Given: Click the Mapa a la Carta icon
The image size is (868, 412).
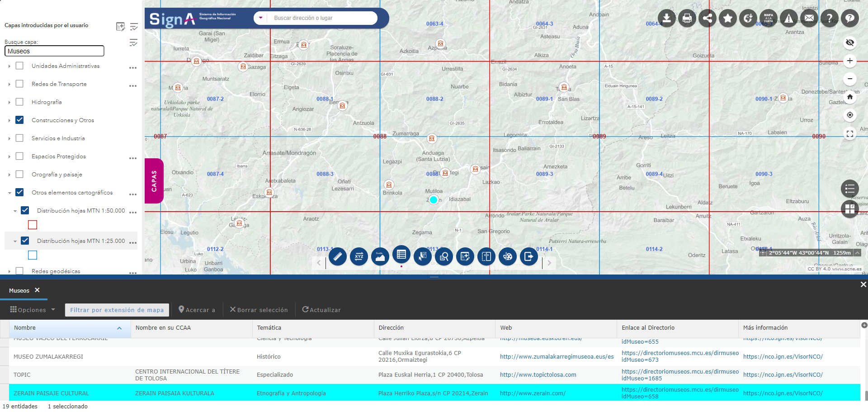Looking at the screenshot, I should [x=769, y=19].
